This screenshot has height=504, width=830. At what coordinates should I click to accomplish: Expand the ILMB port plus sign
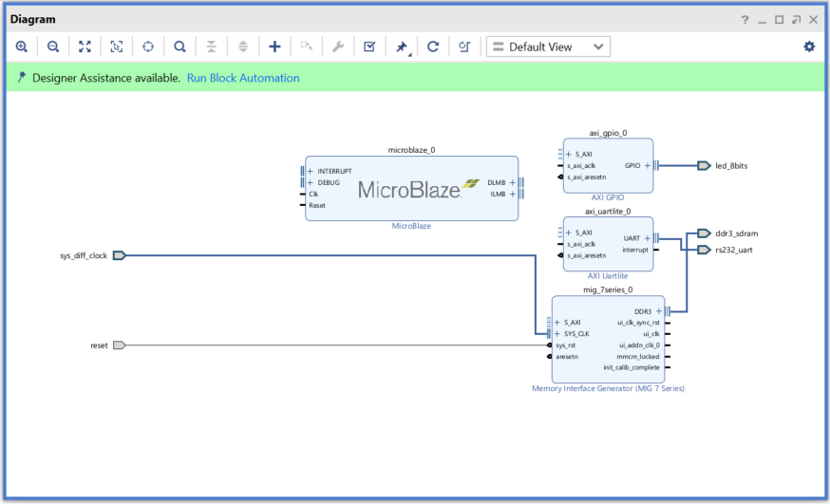(513, 194)
